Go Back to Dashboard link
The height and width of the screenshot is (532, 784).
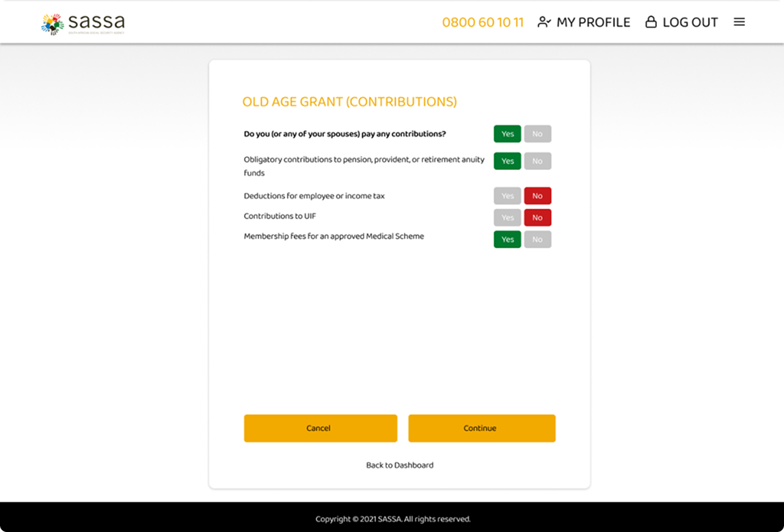(400, 465)
